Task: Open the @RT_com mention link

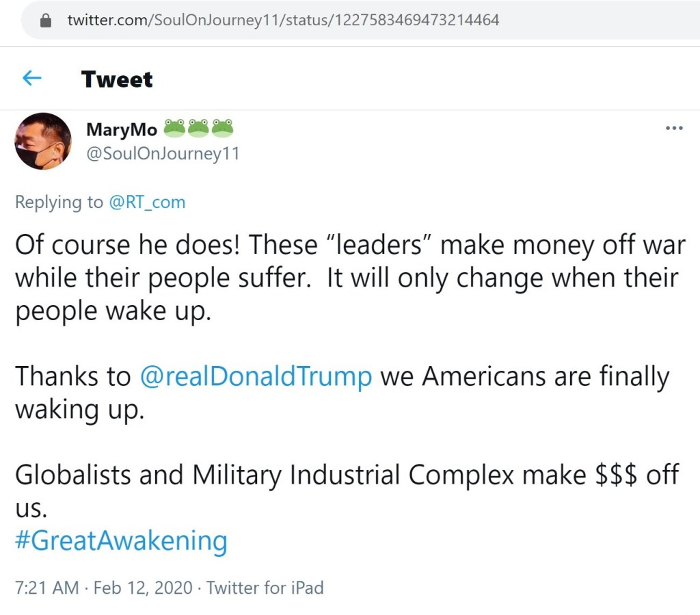Action: pyautogui.click(x=147, y=202)
